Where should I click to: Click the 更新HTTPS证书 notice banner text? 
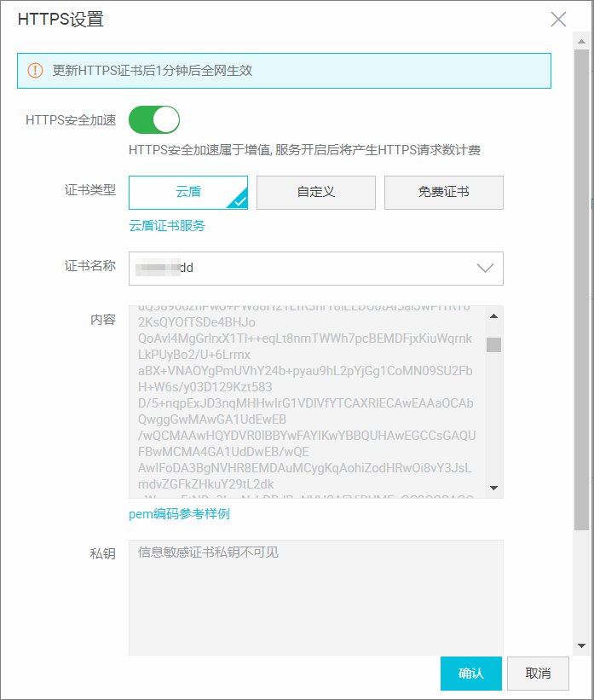coord(153,71)
